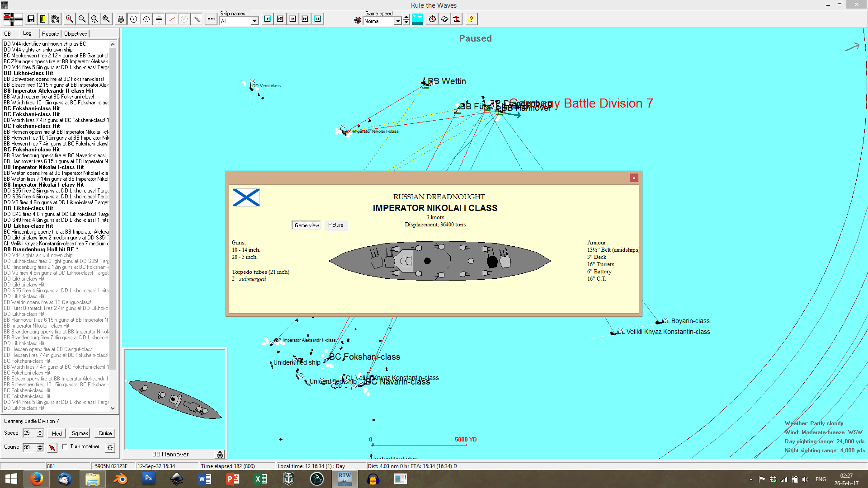Click the stopwatch icon in the toolbar
Viewport: 868px width, 488px height.
pos(432,19)
